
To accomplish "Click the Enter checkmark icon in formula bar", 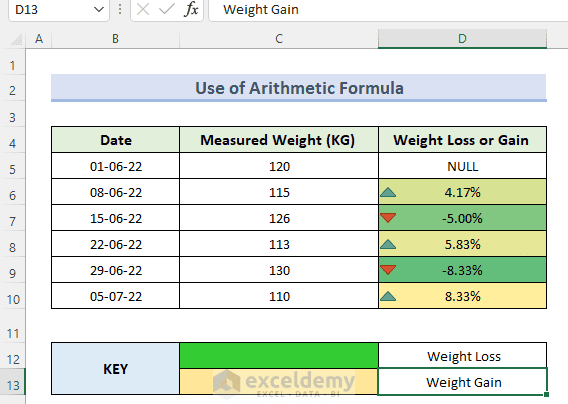I will [167, 9].
